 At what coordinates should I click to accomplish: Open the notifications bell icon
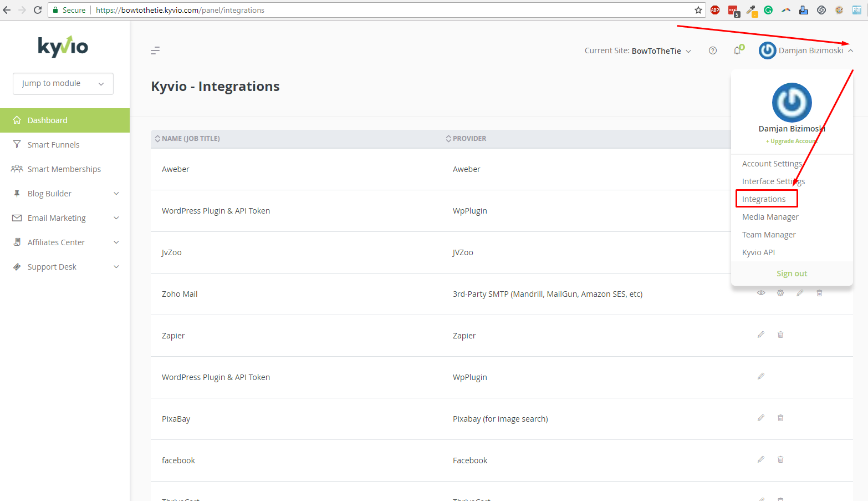coord(738,50)
